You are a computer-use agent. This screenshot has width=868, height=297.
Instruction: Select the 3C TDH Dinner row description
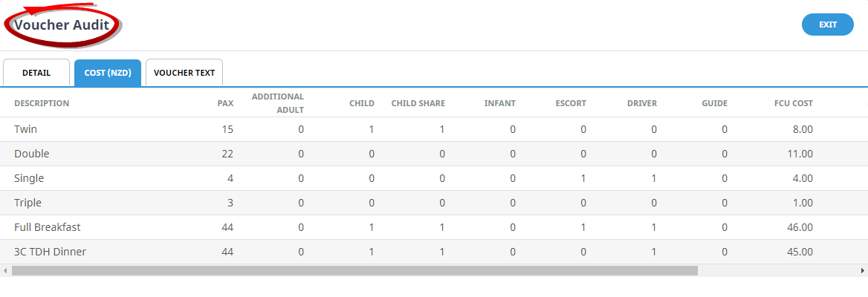coord(51,252)
